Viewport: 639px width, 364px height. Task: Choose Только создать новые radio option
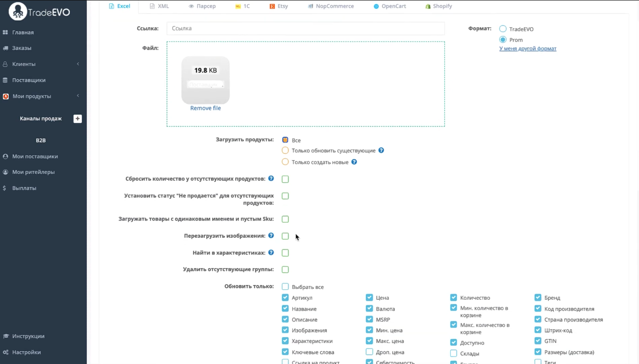(x=285, y=162)
